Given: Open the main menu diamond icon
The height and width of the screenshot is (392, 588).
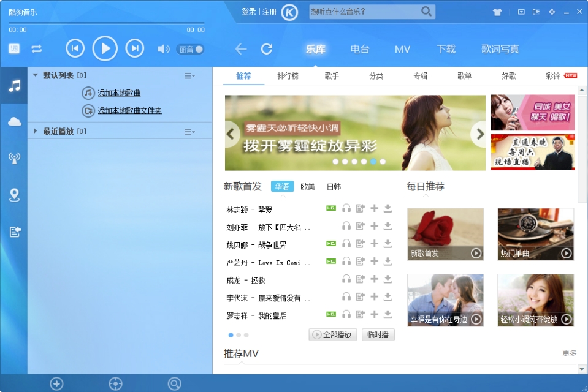Looking at the screenshot, I should (x=552, y=11).
